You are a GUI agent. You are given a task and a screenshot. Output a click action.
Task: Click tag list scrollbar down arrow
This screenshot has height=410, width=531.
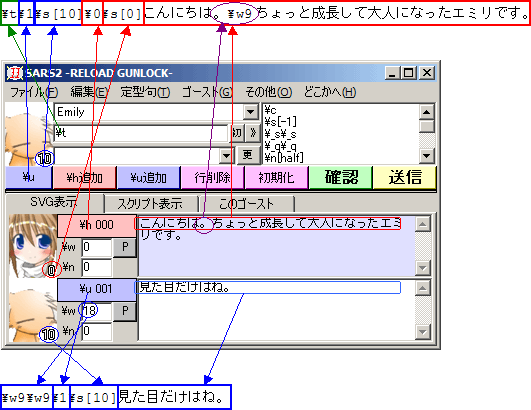426,156
